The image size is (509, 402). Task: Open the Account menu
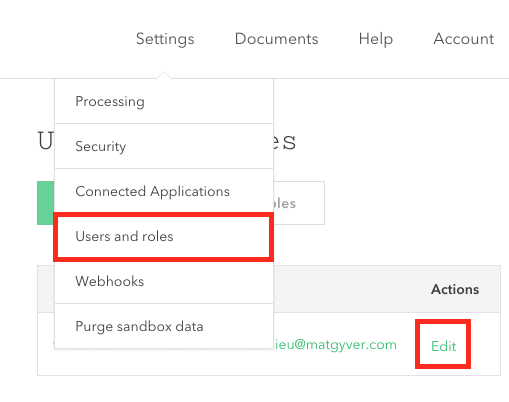click(463, 39)
